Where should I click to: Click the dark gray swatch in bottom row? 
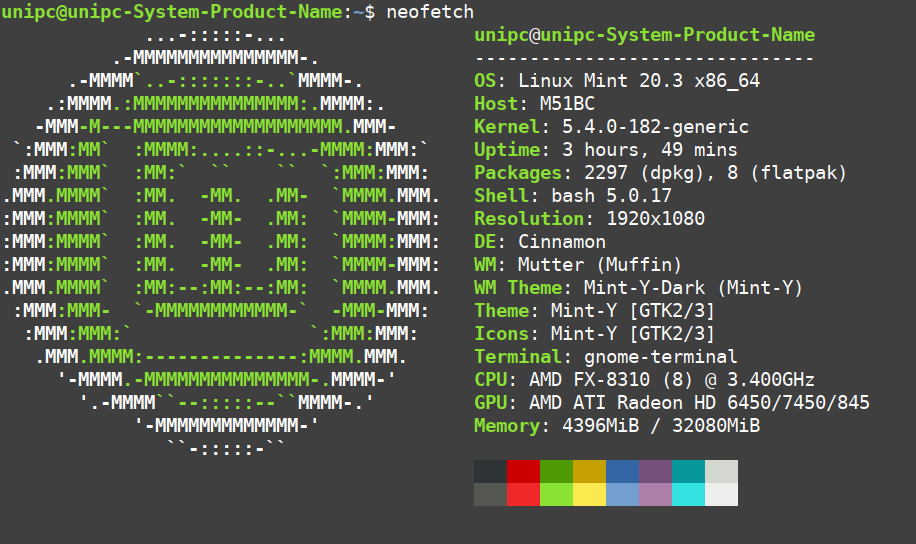(491, 494)
